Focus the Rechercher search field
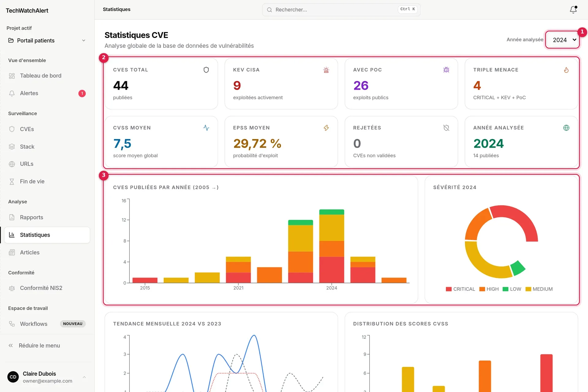Image resolution: width=588 pixels, height=392 pixels. click(x=341, y=9)
